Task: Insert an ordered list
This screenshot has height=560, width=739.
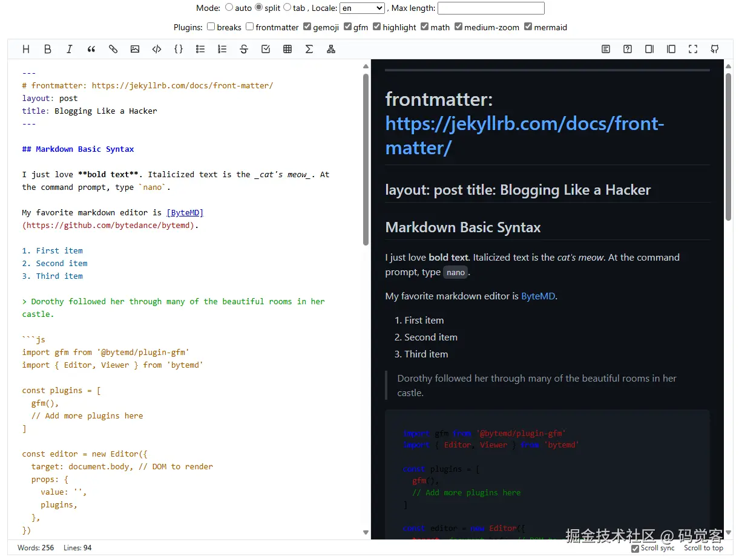Action: [x=222, y=49]
